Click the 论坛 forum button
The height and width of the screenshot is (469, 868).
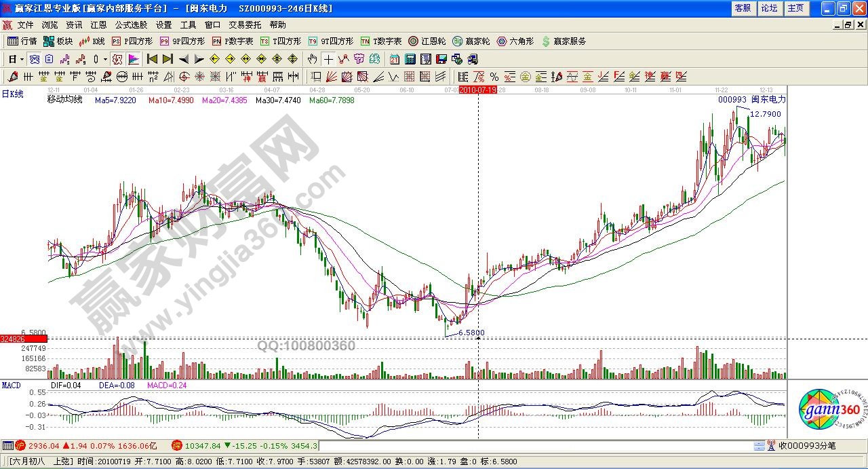pos(769,8)
